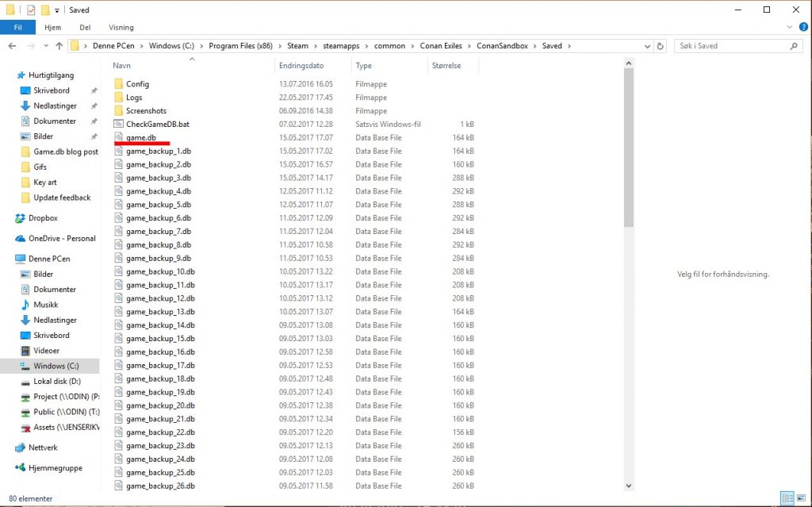
Task: Switch to the details list view
Action: pos(787,499)
